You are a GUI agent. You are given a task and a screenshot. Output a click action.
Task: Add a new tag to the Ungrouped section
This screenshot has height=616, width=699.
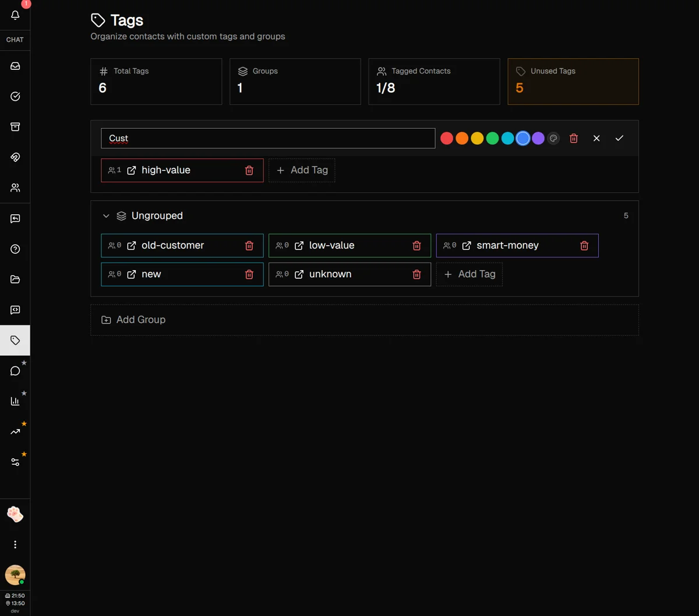tap(469, 274)
